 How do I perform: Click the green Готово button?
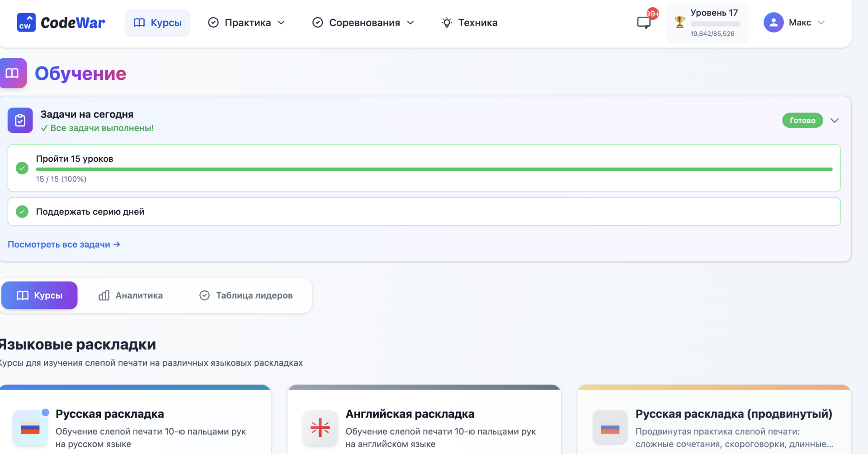[802, 121]
